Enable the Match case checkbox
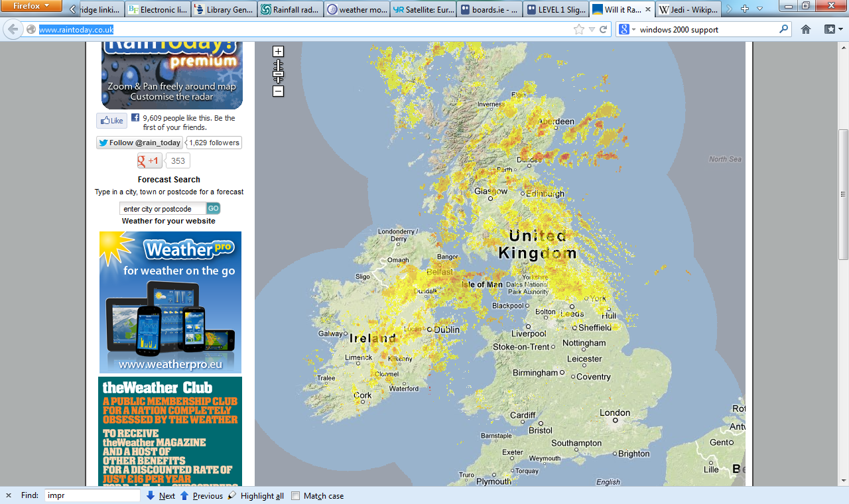Screen dimensions: 849x504 [296, 496]
